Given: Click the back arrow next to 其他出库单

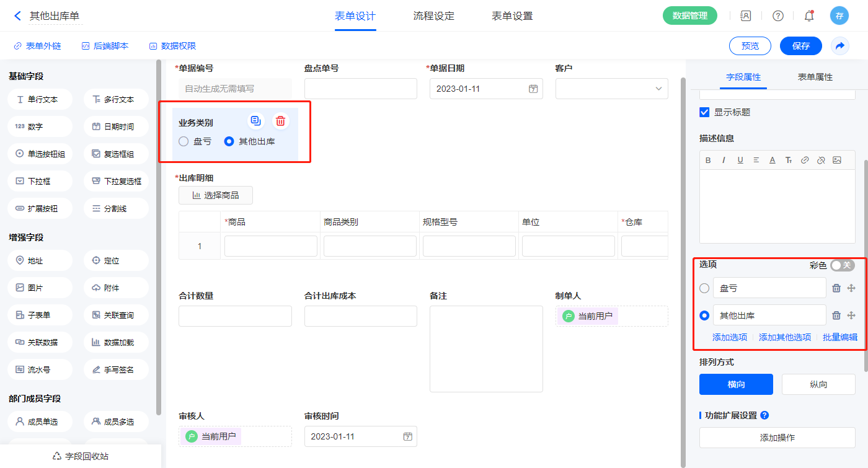Looking at the screenshot, I should (17, 16).
